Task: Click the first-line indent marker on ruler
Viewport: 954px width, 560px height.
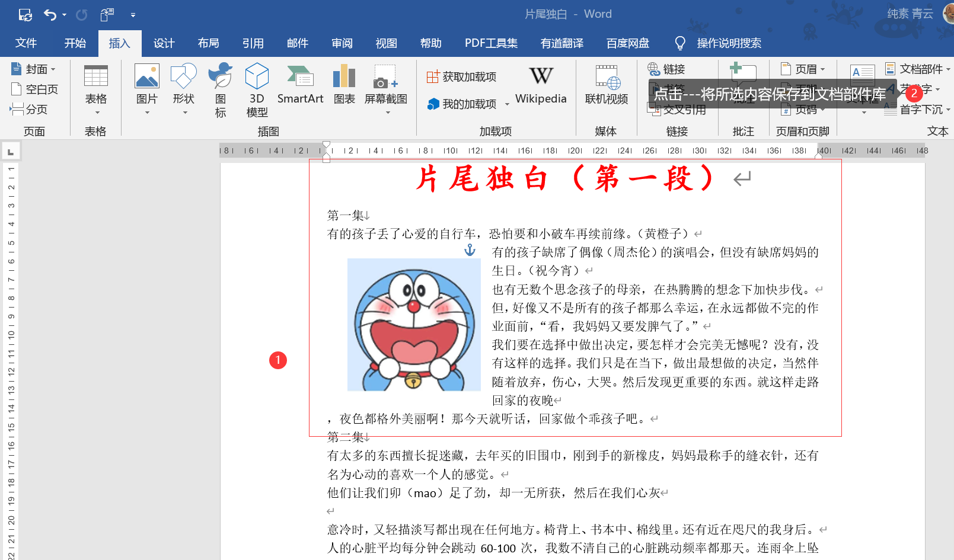Action: point(326,145)
